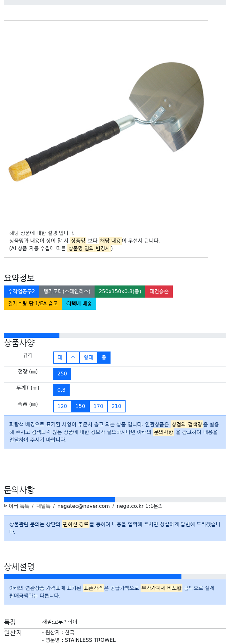The height and width of the screenshot is (644, 230).
Task: Select the 중 size option
Action: point(104,358)
